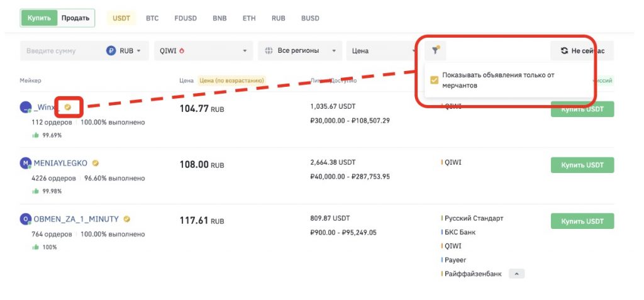
Task: Select the BTC currency tab
Action: coord(152,18)
